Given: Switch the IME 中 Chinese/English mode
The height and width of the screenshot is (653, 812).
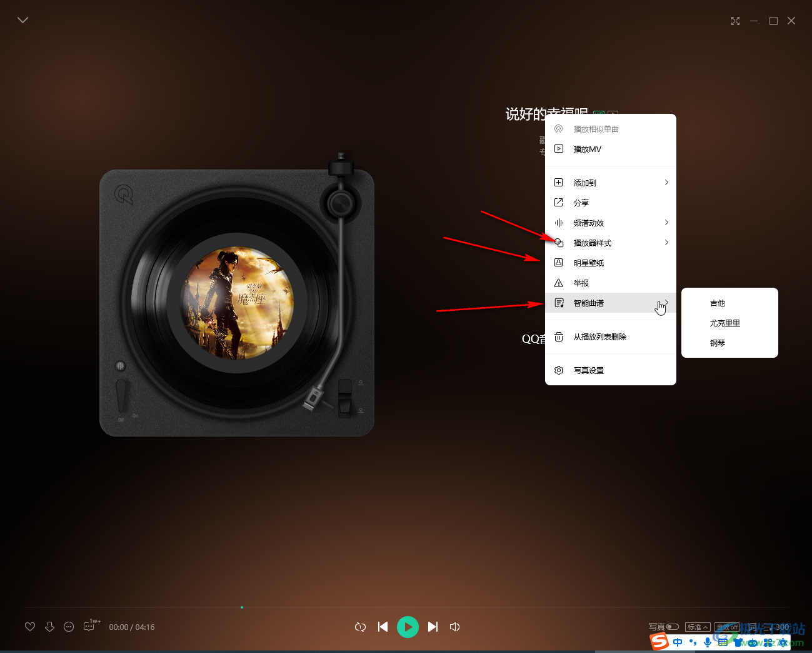Looking at the screenshot, I should 678,642.
